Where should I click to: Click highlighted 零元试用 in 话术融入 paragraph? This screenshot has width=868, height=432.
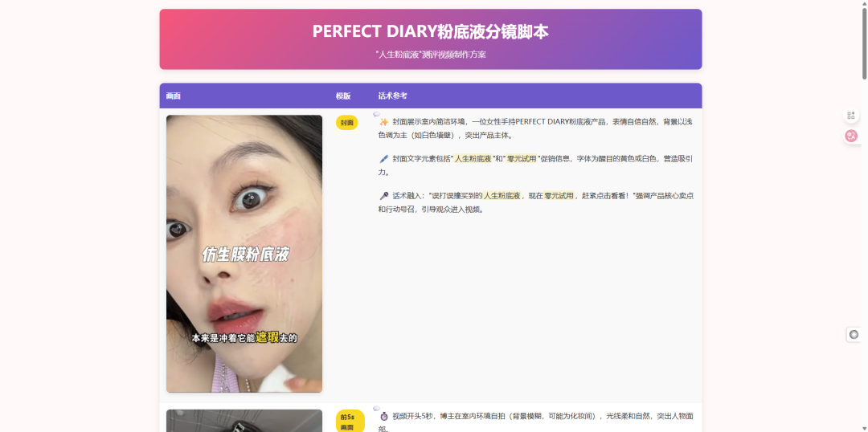click(x=559, y=196)
